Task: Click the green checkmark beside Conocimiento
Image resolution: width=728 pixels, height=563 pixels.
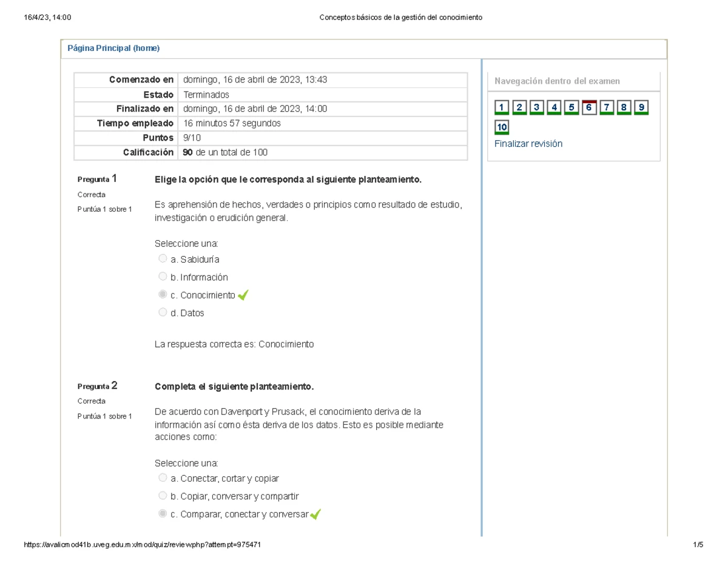Action: [243, 295]
